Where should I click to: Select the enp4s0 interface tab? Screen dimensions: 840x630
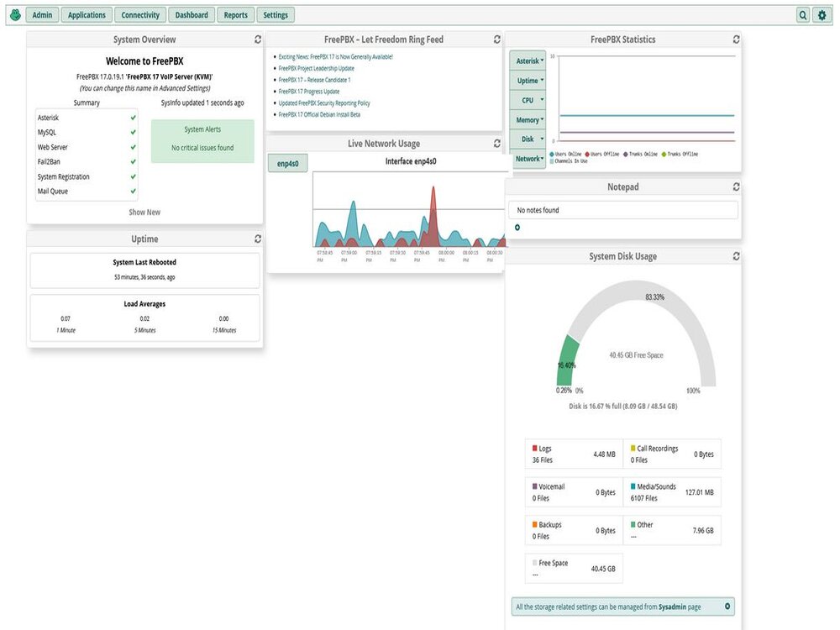(287, 164)
